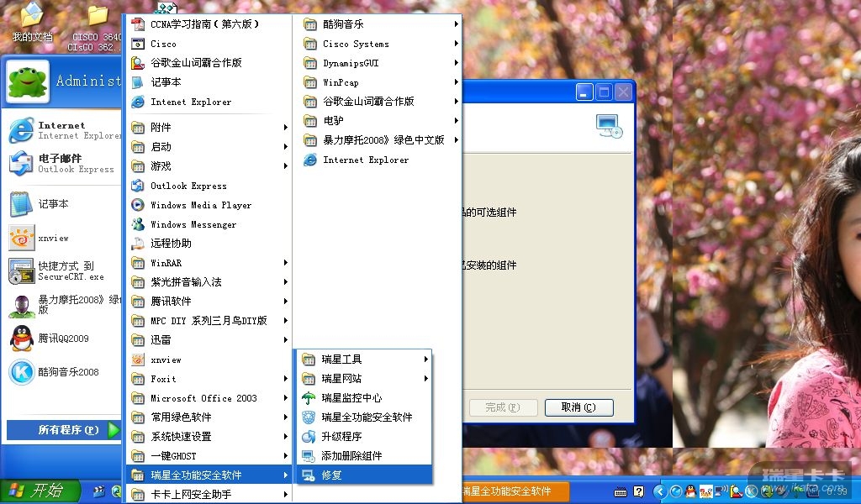Open Outlook Express icon in programs menu

138,186
